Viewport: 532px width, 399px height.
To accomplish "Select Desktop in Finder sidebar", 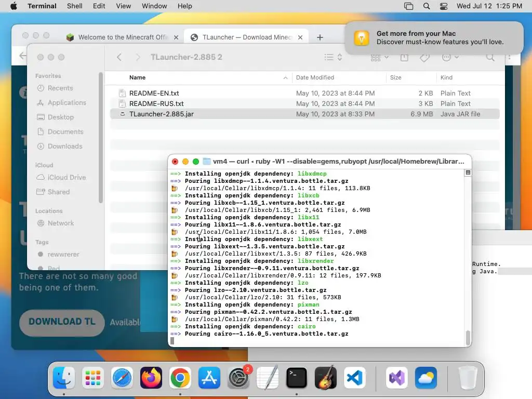I will [x=60, y=117].
